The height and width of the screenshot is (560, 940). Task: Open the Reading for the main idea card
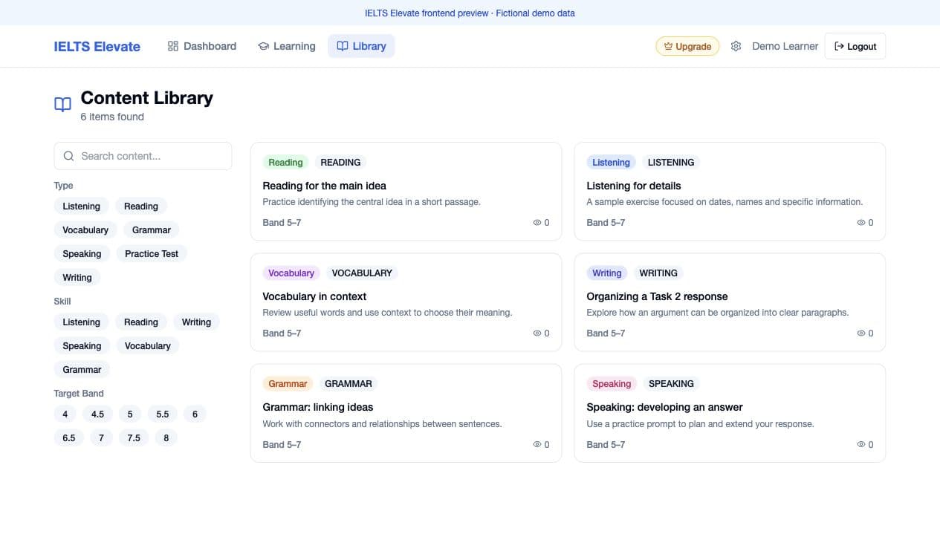point(406,192)
